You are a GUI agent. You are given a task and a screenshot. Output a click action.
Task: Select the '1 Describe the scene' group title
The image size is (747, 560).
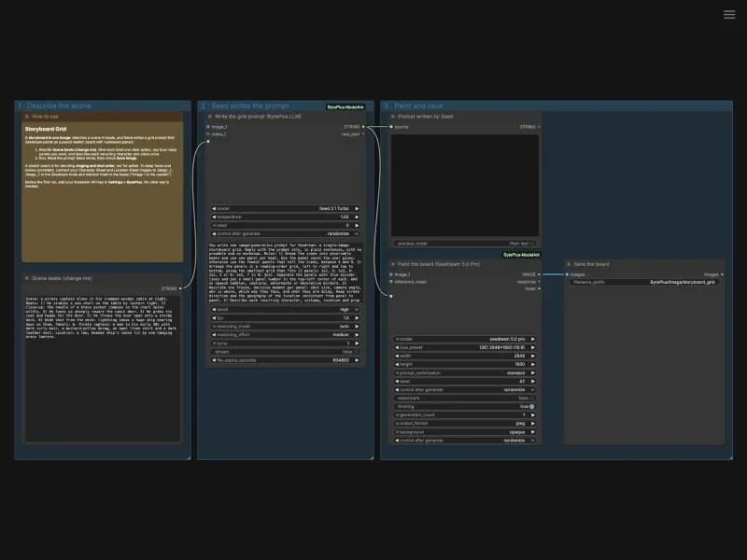pos(55,105)
